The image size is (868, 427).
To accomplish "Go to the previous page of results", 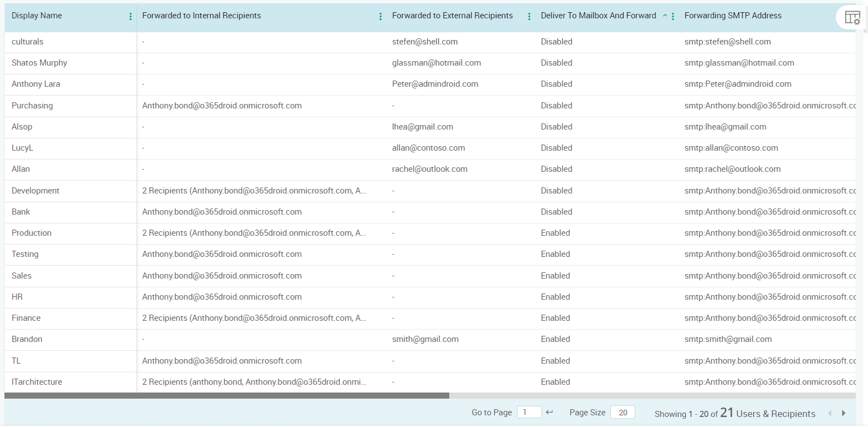I will (830, 413).
